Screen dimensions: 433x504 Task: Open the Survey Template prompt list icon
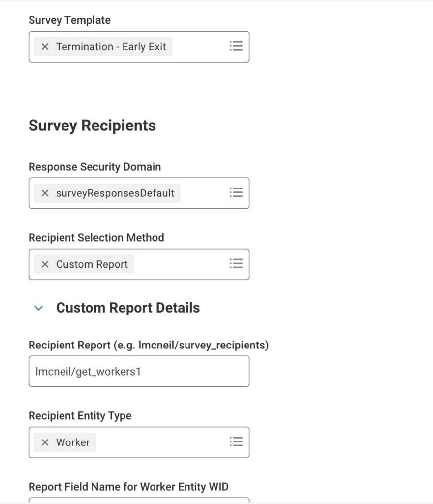236,46
